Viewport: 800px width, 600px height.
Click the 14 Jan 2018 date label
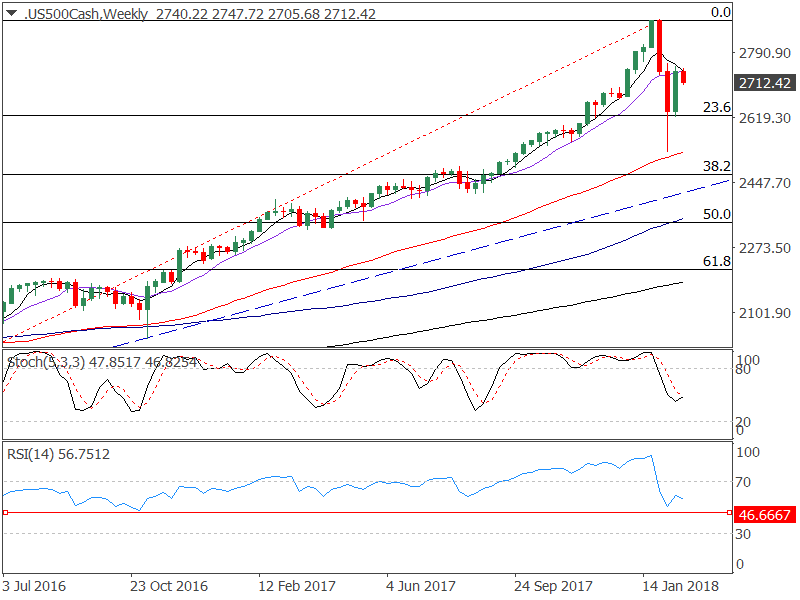tap(681, 586)
